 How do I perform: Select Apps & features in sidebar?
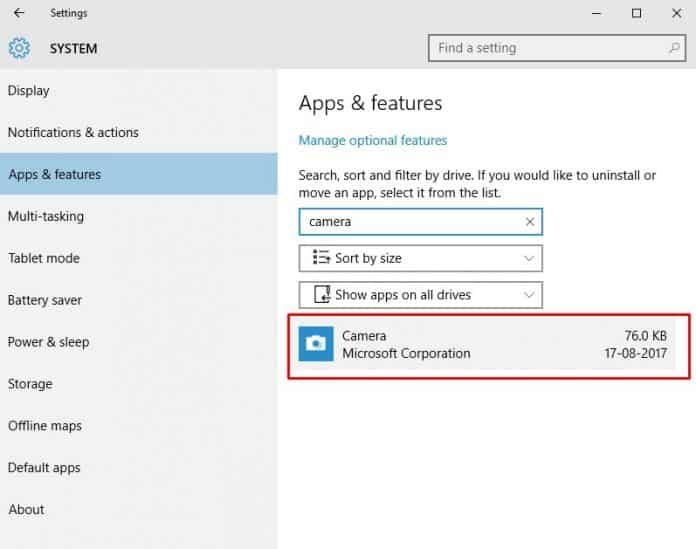pos(138,174)
